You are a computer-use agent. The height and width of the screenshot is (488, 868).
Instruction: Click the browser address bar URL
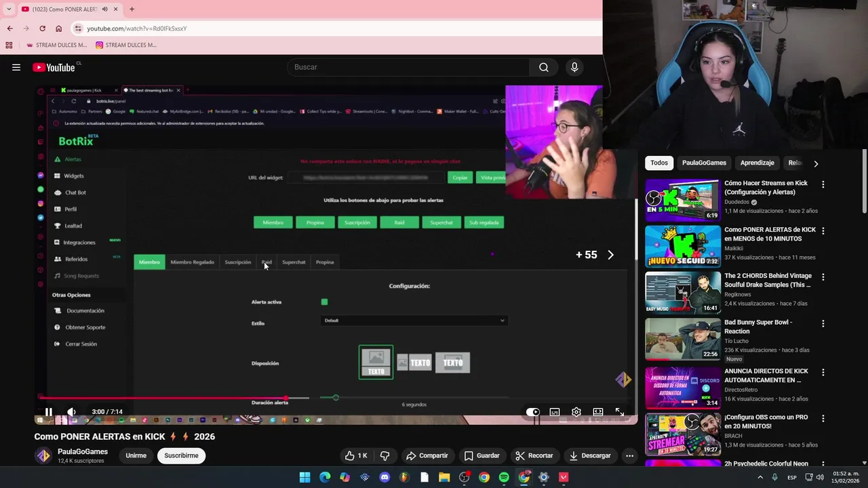[x=136, y=28]
